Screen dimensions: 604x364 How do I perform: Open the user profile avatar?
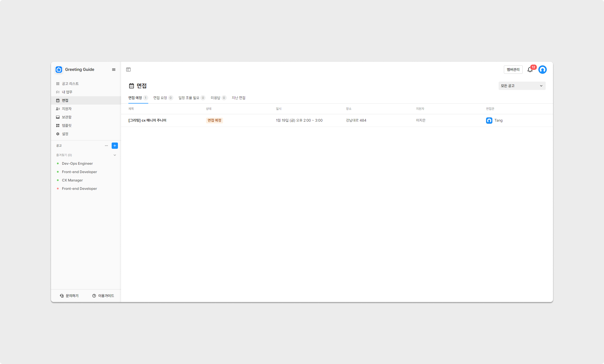click(543, 70)
